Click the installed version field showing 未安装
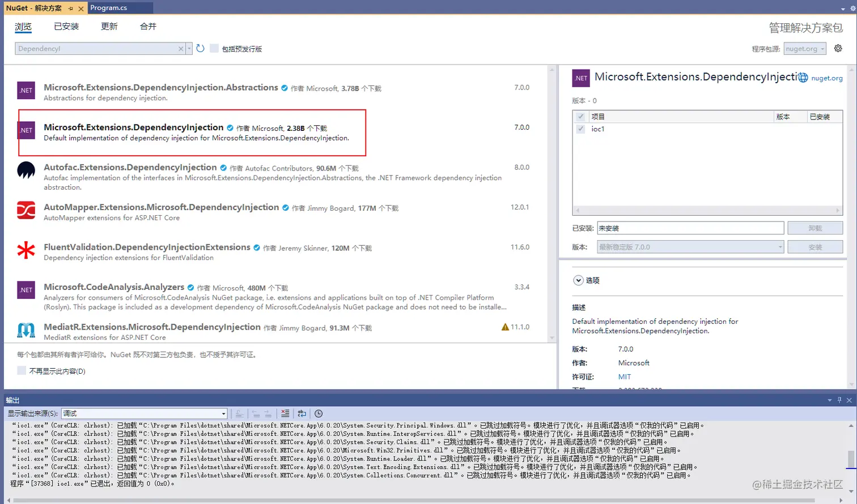 point(690,228)
